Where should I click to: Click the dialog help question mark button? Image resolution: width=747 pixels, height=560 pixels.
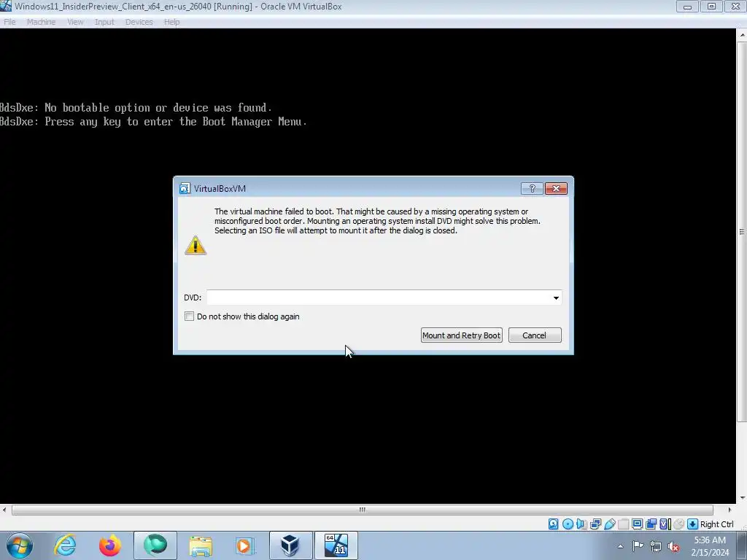(532, 189)
